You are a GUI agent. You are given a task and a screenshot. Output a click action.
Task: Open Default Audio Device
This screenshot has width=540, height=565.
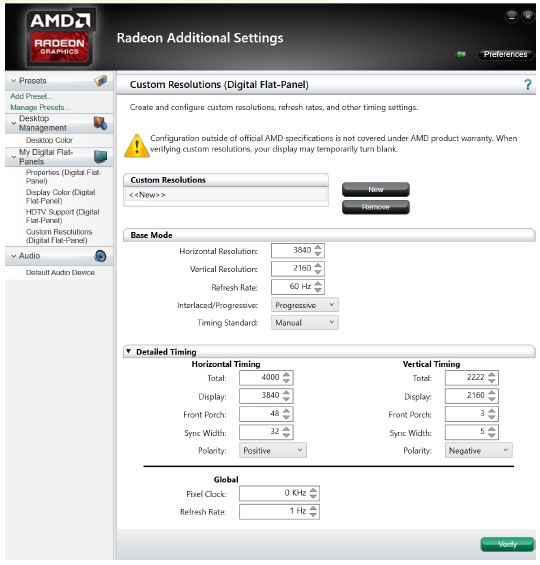point(60,272)
